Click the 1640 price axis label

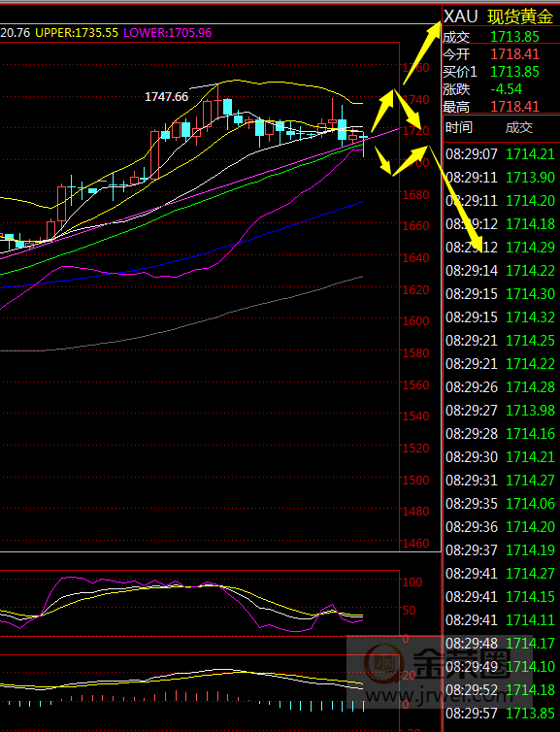tap(416, 257)
